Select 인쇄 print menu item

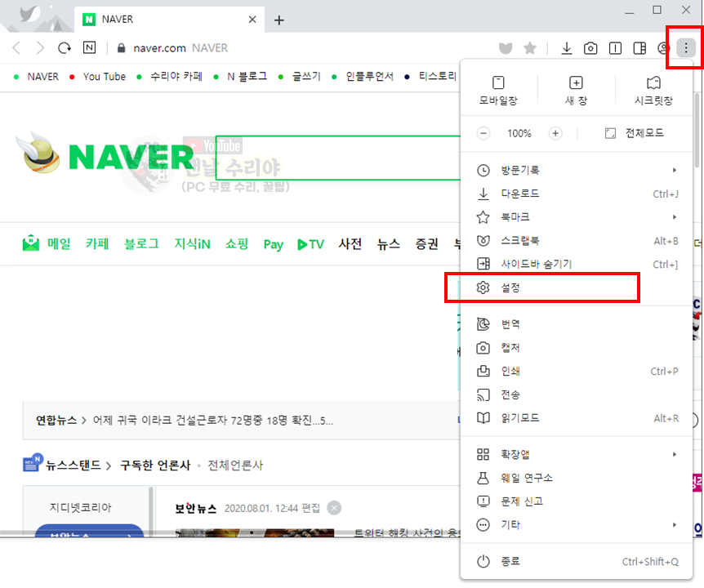577,372
